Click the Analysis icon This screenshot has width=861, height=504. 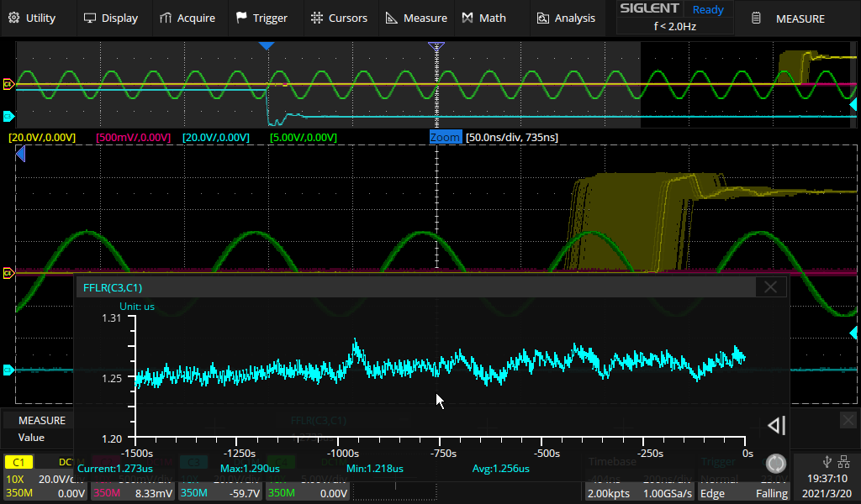click(x=542, y=18)
